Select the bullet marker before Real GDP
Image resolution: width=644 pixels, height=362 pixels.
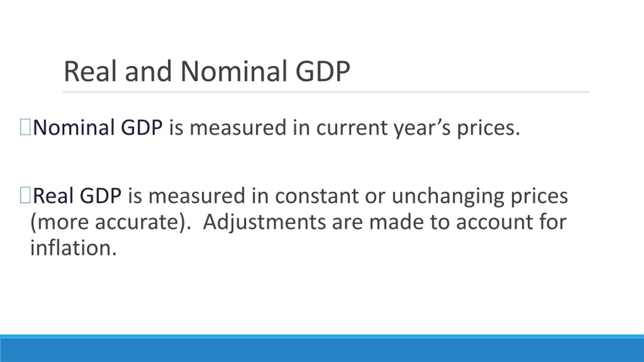tap(25, 195)
